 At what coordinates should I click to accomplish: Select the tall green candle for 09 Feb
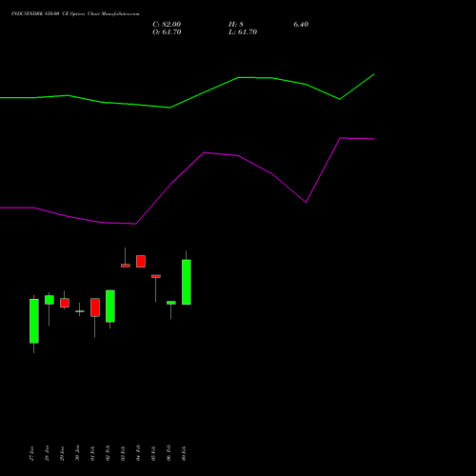click(187, 282)
